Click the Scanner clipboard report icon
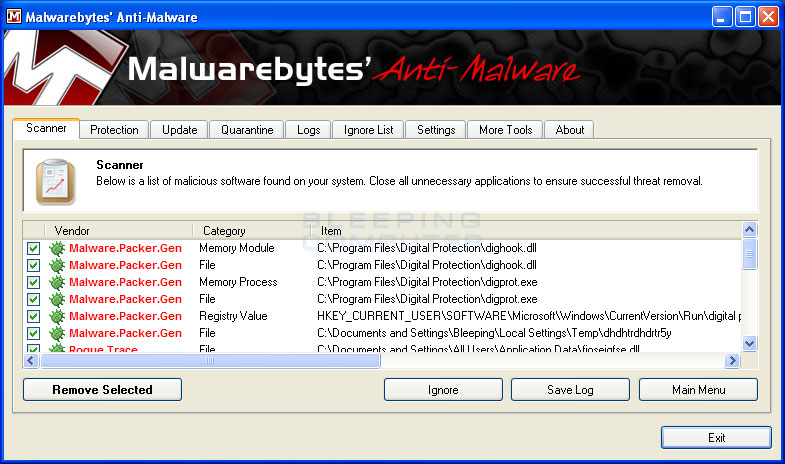This screenshot has height=464, width=785. point(56,182)
